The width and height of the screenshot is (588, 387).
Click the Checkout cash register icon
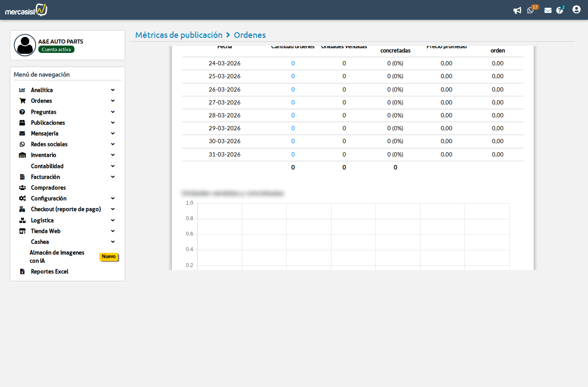pyautogui.click(x=22, y=209)
